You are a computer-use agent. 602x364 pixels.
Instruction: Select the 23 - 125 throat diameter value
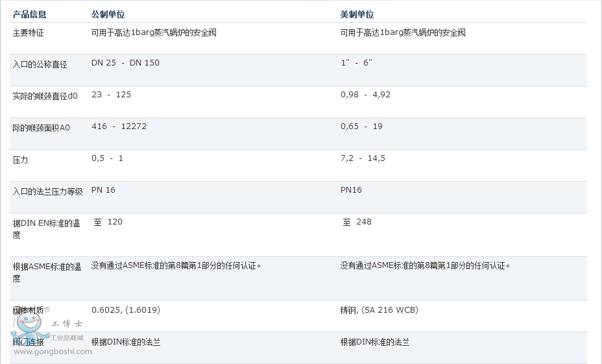click(x=111, y=95)
